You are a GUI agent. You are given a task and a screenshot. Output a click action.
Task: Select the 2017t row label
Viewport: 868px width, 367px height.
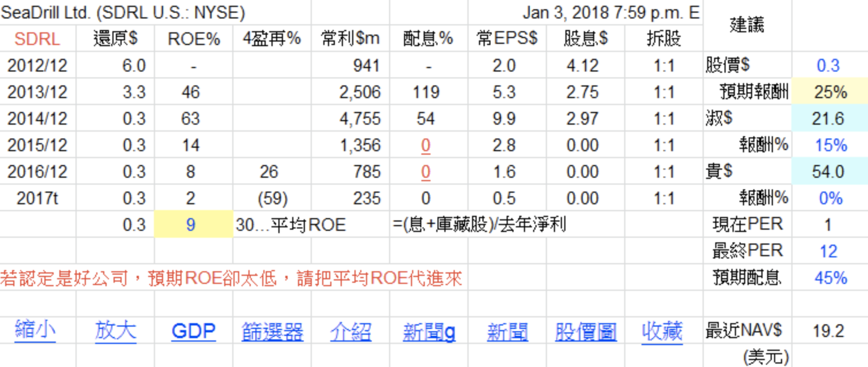(x=37, y=198)
